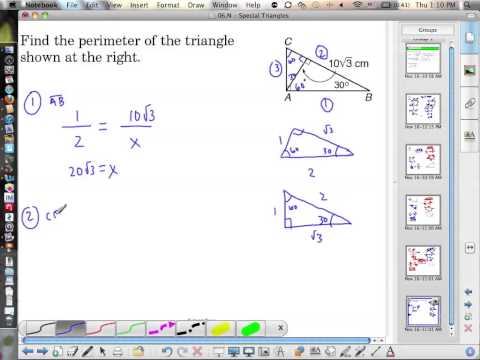Image resolution: width=480 pixels, height=360 pixels.
Task: Select the Text tool with red underline
Action: [390, 351]
